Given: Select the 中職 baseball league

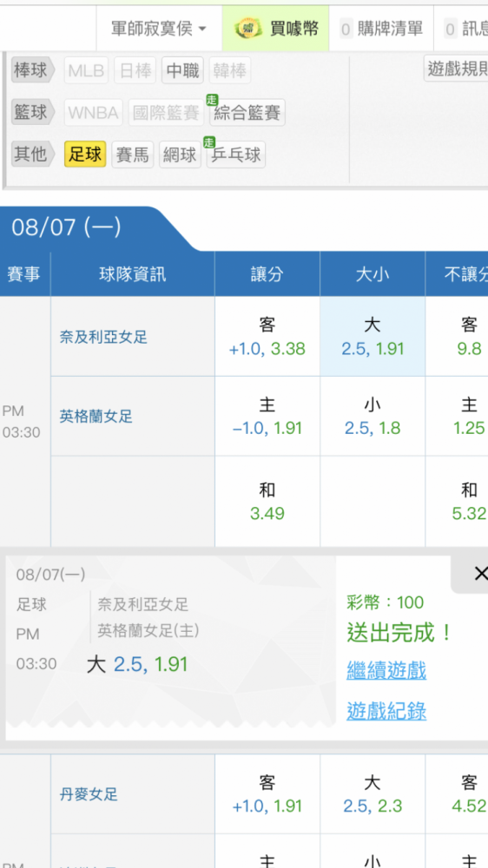Looking at the screenshot, I should 183,71.
